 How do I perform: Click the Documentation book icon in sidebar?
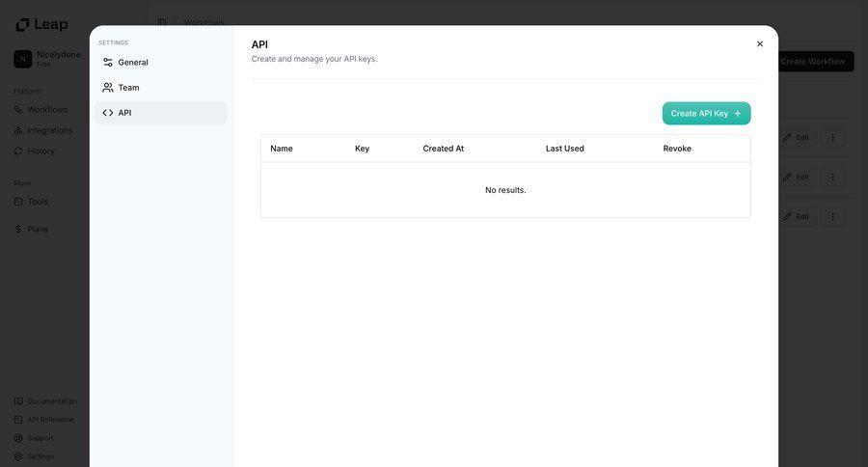click(x=18, y=401)
